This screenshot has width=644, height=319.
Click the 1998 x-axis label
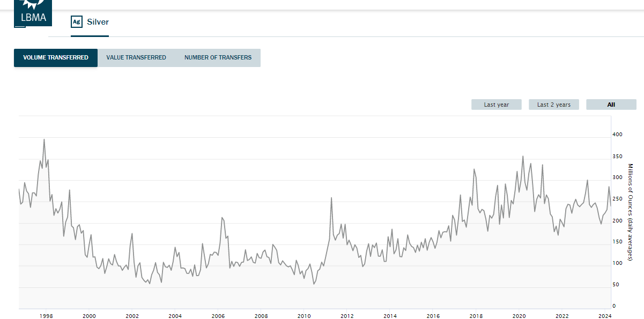click(46, 316)
